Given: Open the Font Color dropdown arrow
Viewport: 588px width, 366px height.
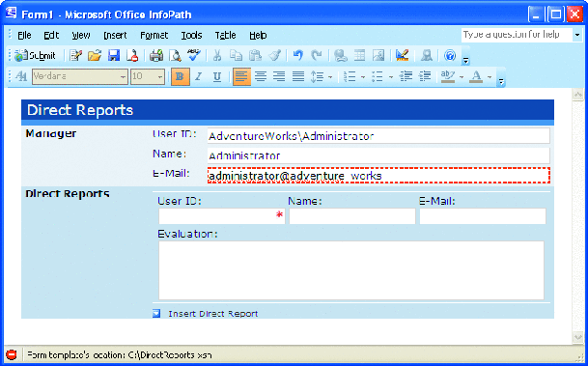Looking at the screenshot, I should (x=490, y=77).
